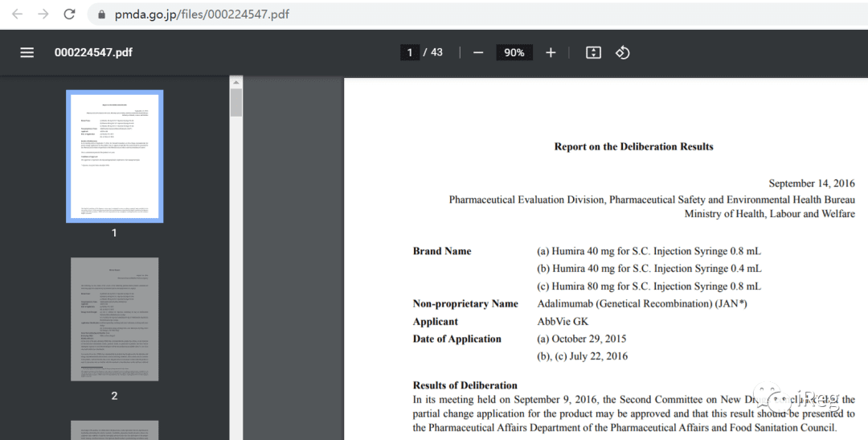Click page label '1' under first thumbnail
868x440 pixels.
point(115,233)
